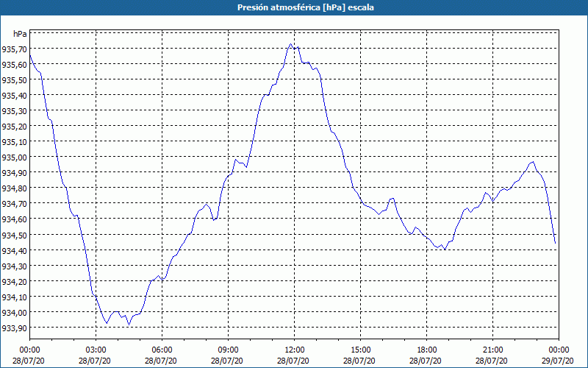Select the 934,90 axis value
The image size is (588, 368).
click(x=14, y=173)
